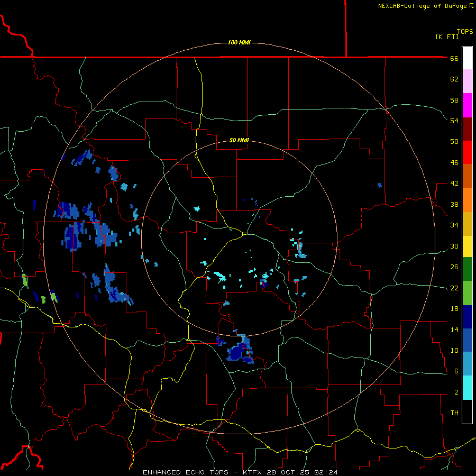The height and width of the screenshot is (476, 476).
Task: Click the 46 scale value
Action: tap(454, 163)
